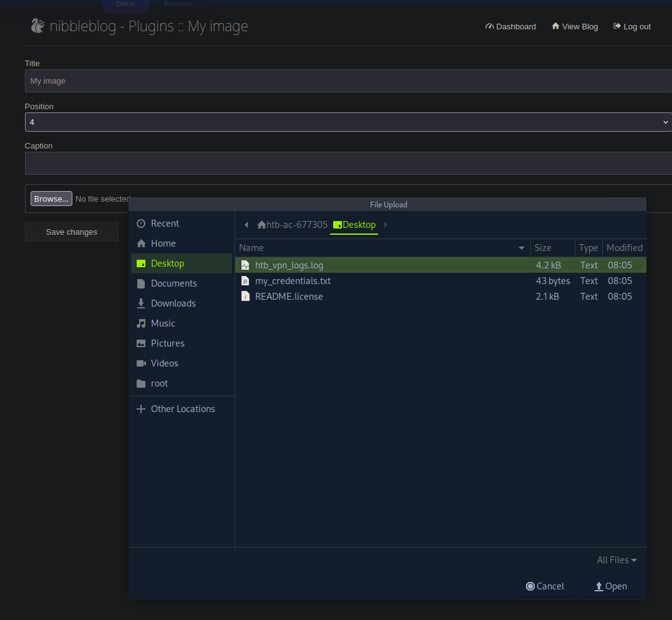
Task: Open the Position dropdown
Action: (x=348, y=122)
